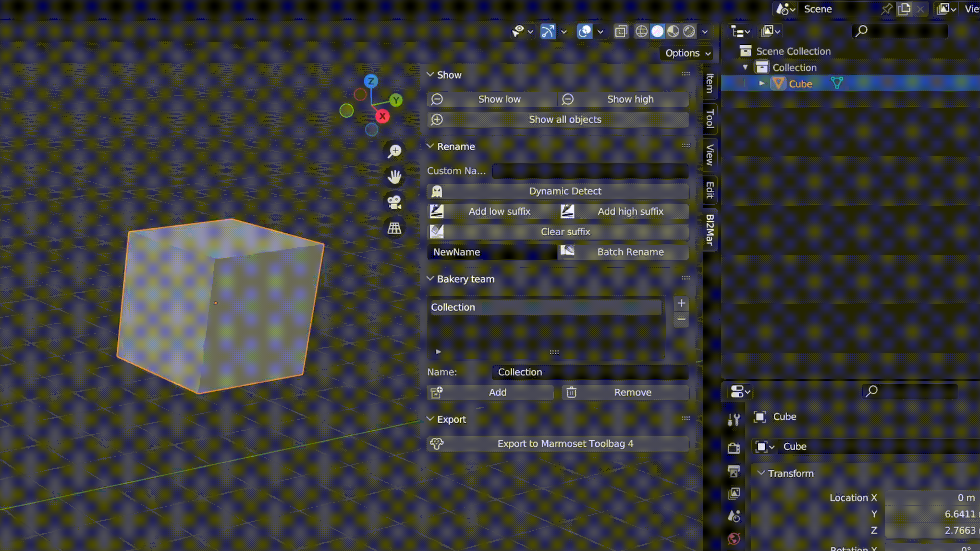Screen dimensions: 980x551
Task: Toggle viewport gizmos on or off
Action: pos(548,31)
